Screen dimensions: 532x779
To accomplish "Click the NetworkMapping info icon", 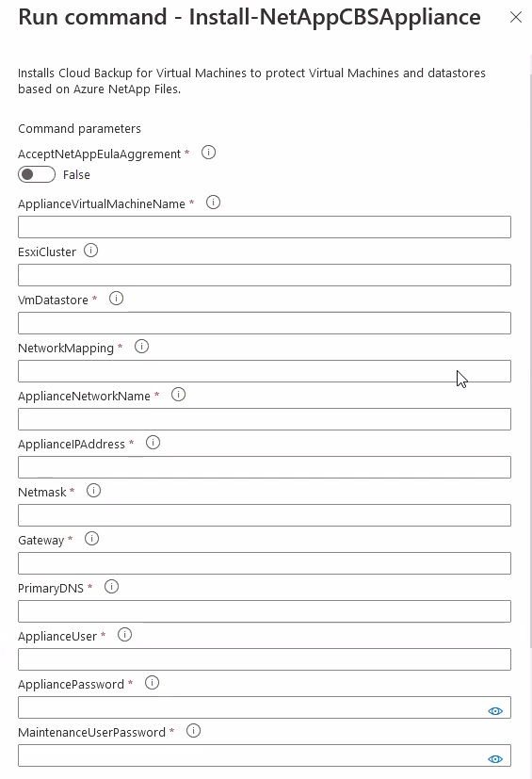I will (141, 347).
